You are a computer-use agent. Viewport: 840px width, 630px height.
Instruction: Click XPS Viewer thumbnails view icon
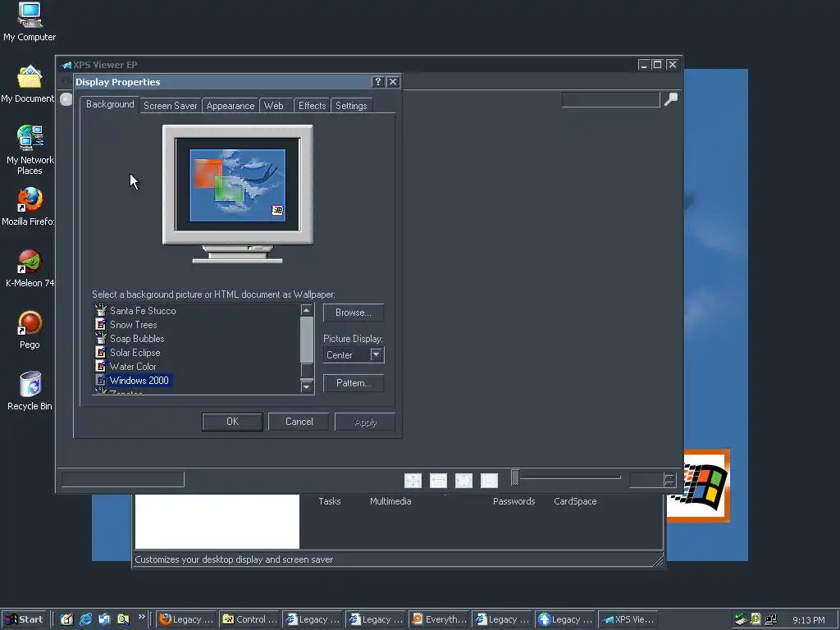click(x=489, y=480)
